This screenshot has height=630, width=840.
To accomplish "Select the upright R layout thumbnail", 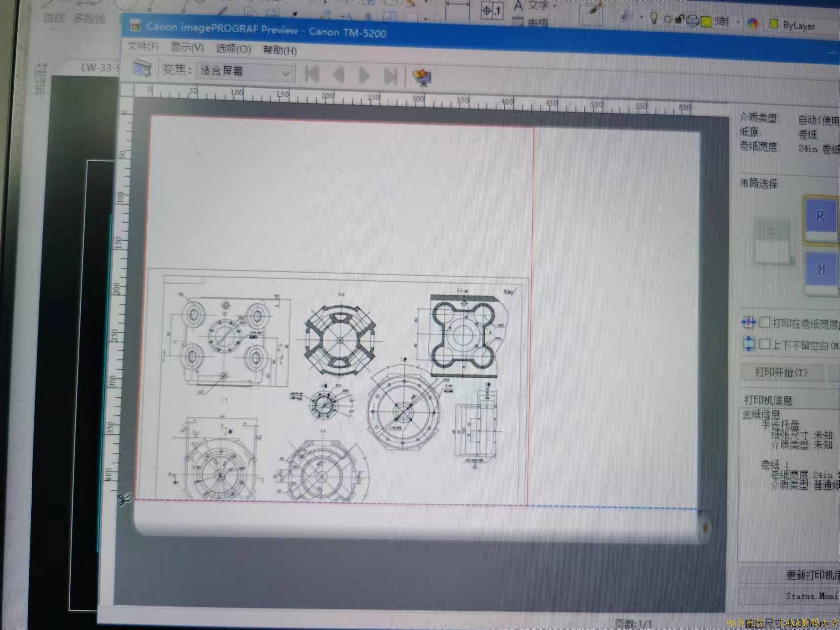I will coord(821,220).
